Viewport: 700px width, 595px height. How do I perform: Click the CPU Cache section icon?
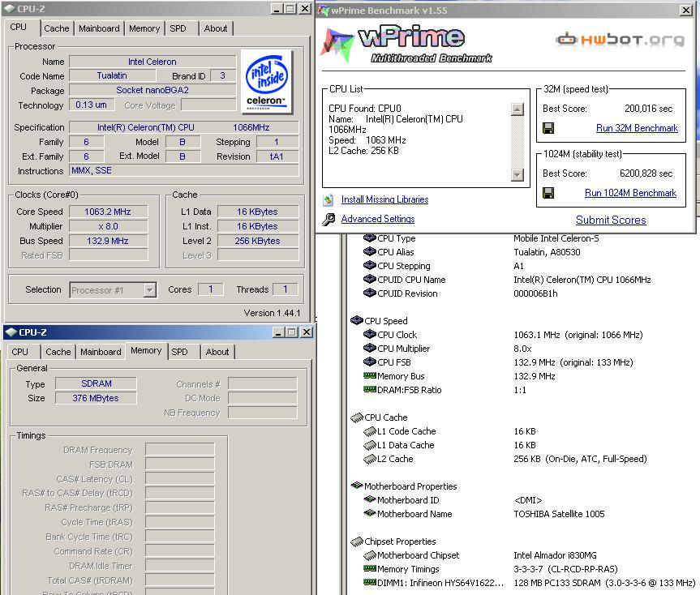point(357,417)
